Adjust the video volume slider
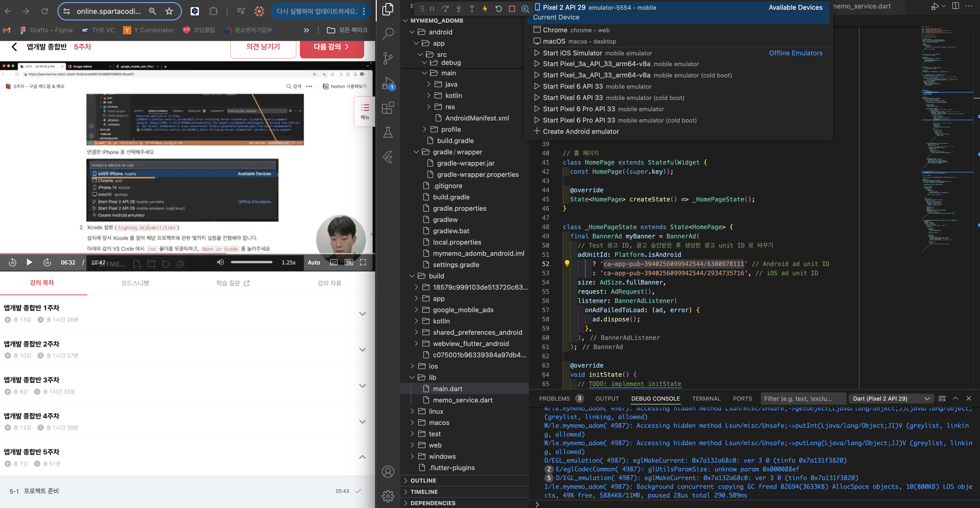This screenshot has height=508, width=980. pyautogui.click(x=251, y=262)
